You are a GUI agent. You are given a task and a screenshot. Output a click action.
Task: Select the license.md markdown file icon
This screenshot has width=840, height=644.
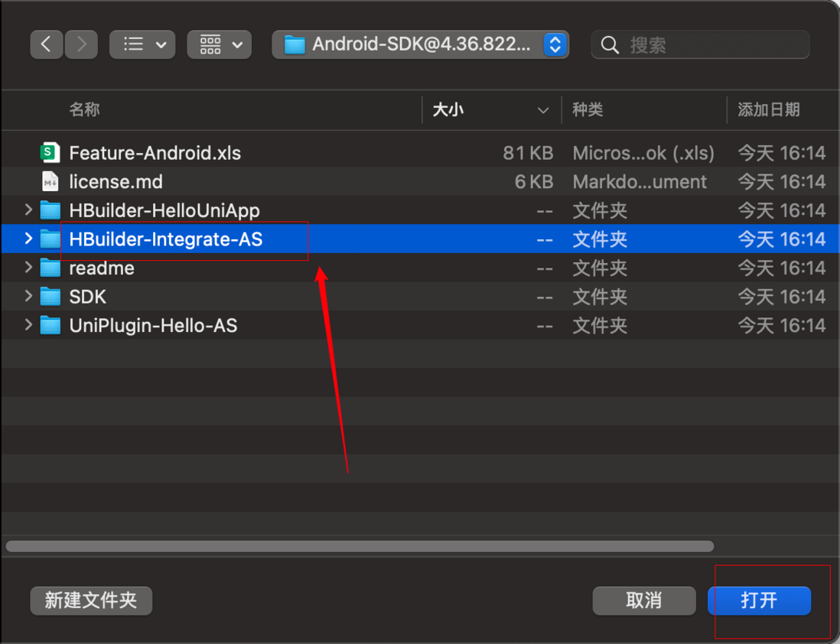[x=50, y=181]
